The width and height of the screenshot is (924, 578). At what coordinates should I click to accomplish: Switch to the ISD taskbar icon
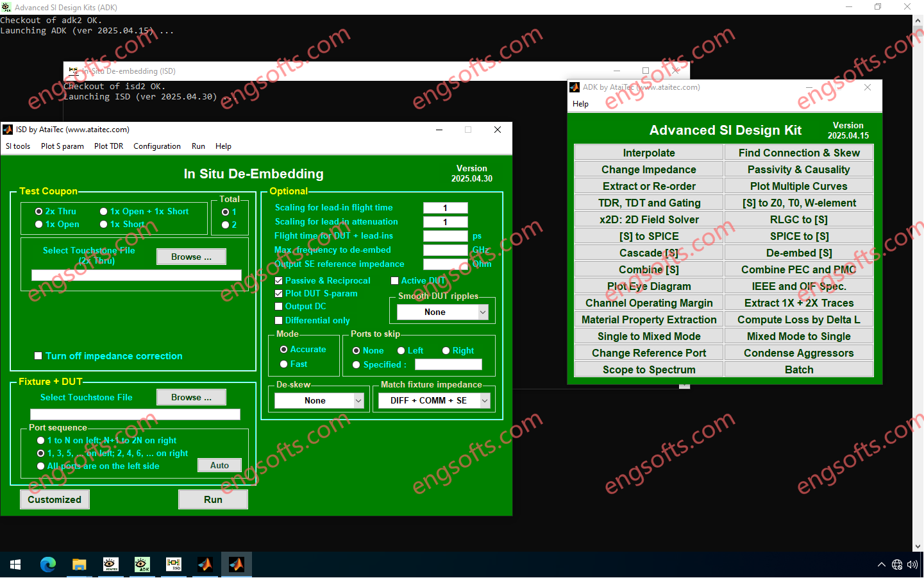174,565
